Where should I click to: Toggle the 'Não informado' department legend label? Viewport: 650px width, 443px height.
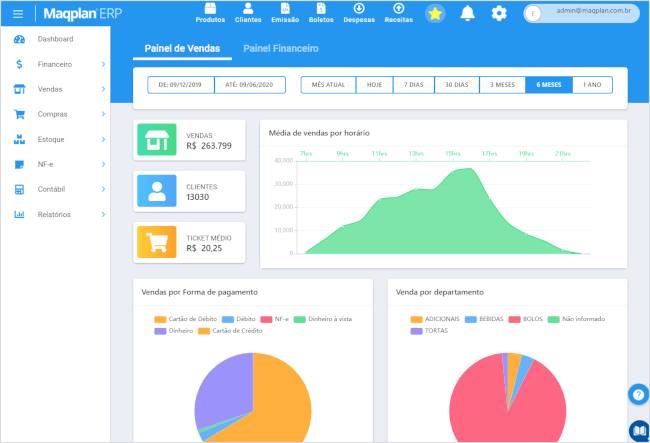pyautogui.click(x=583, y=319)
